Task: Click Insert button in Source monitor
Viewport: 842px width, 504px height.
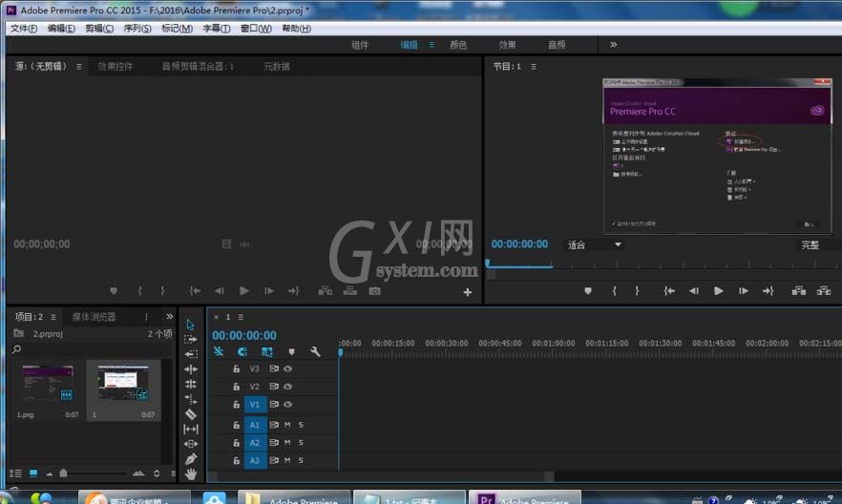Action: coord(325,291)
